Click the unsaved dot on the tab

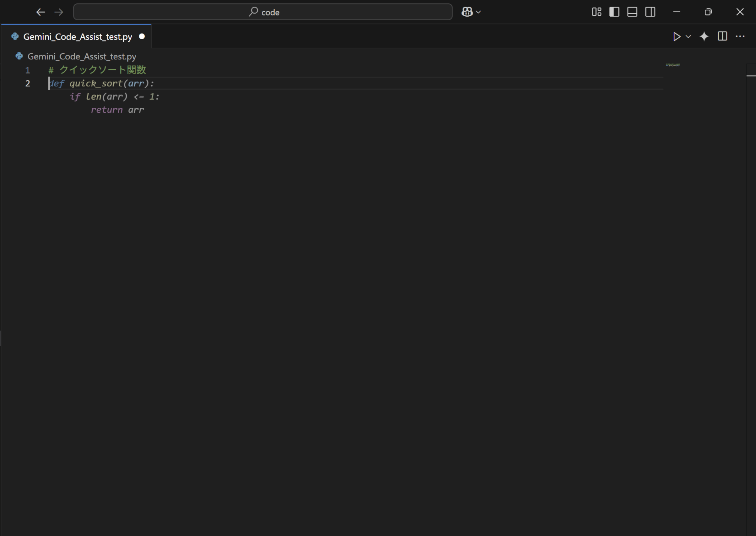(142, 37)
